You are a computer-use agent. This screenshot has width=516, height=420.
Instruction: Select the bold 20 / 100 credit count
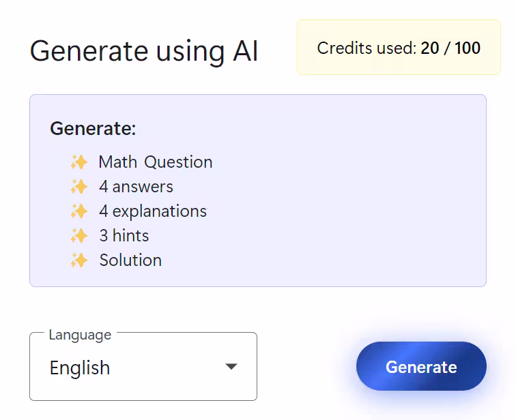(x=450, y=48)
